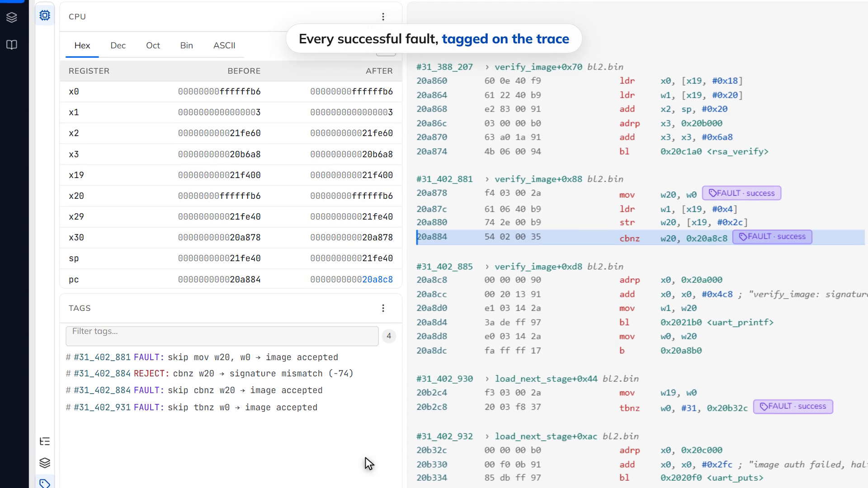Select the x3 register row
The image size is (868, 488).
[x=231, y=155]
